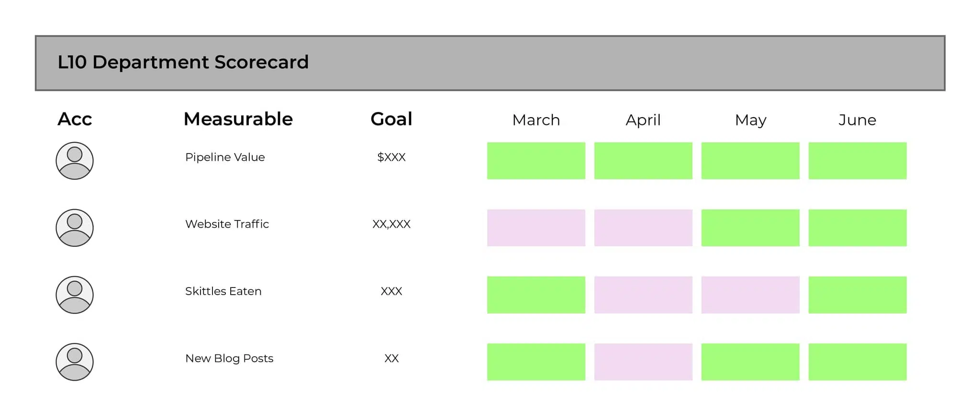Click the XX,XXX goal for Website Traffic
Image resolution: width=980 pixels, height=419 pixels.
[x=391, y=224]
